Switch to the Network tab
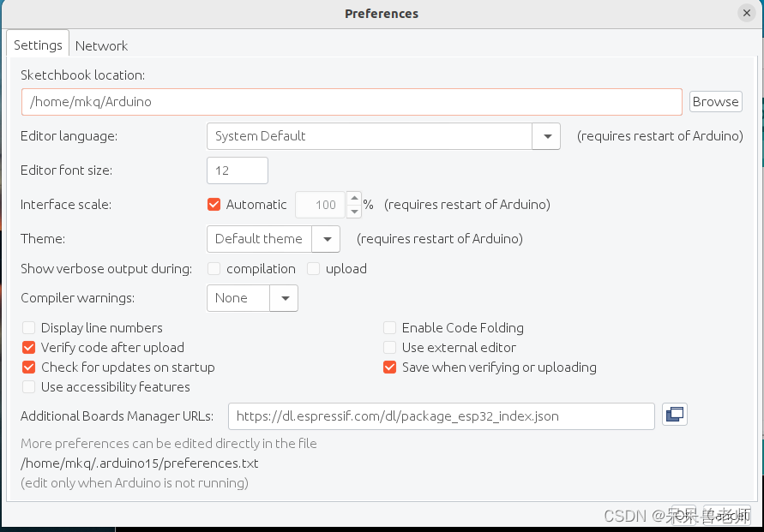This screenshot has width=764, height=532. coord(101,45)
